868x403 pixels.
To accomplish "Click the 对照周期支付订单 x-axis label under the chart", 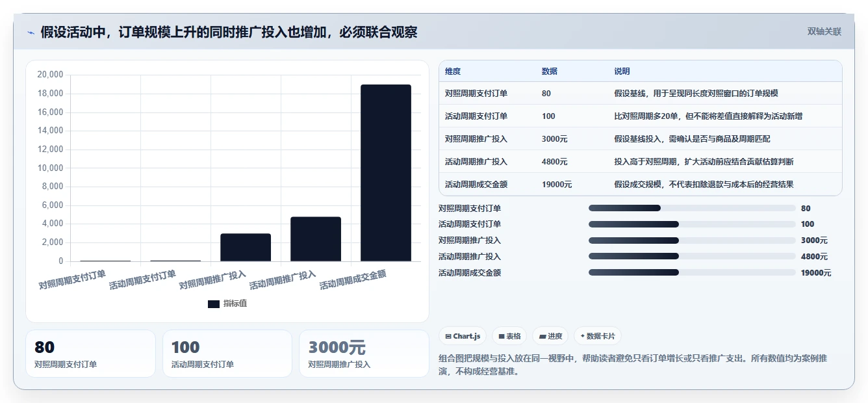I will coord(72,279).
